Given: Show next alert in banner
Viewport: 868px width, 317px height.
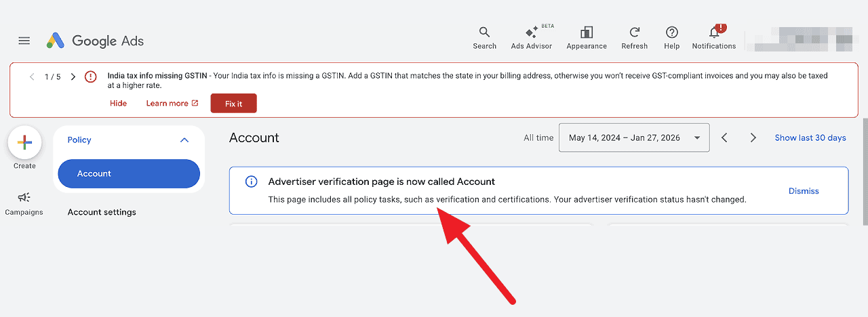Looking at the screenshot, I should 73,77.
